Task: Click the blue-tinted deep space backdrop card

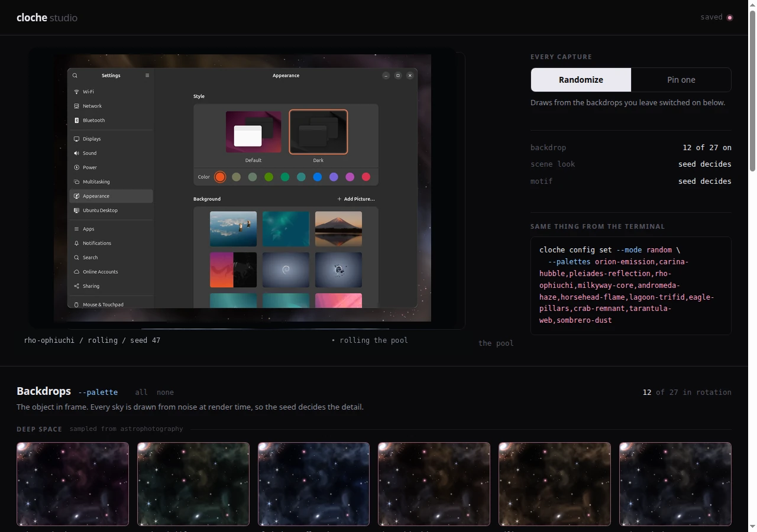Action: coord(313,484)
